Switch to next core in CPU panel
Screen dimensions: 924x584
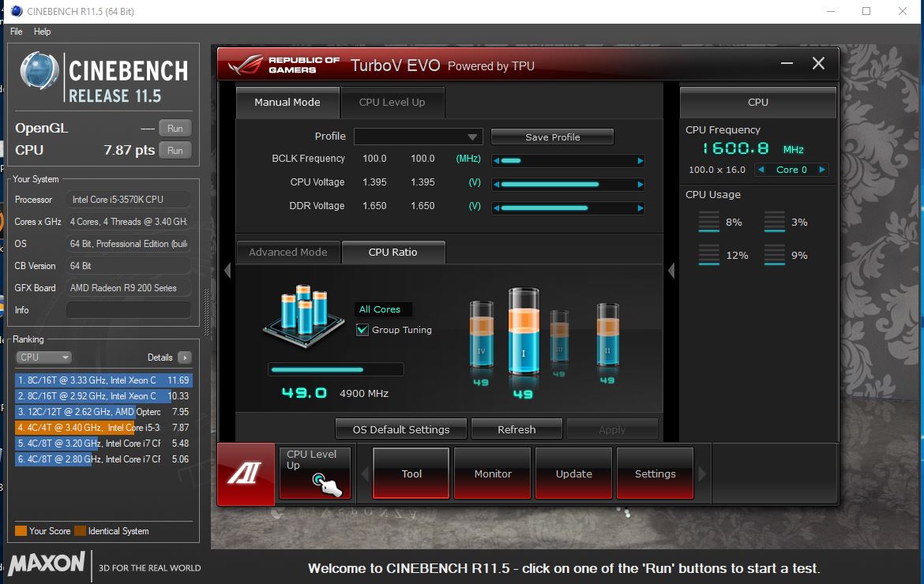coord(822,170)
